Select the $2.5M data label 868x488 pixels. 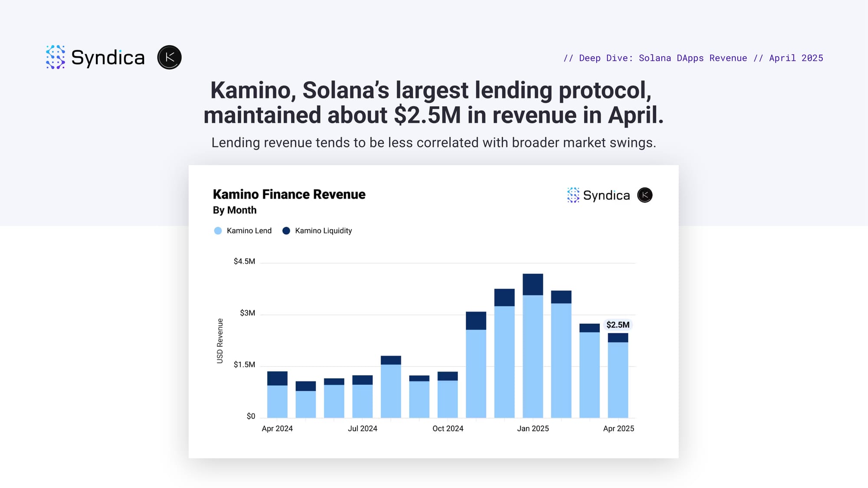click(x=618, y=325)
